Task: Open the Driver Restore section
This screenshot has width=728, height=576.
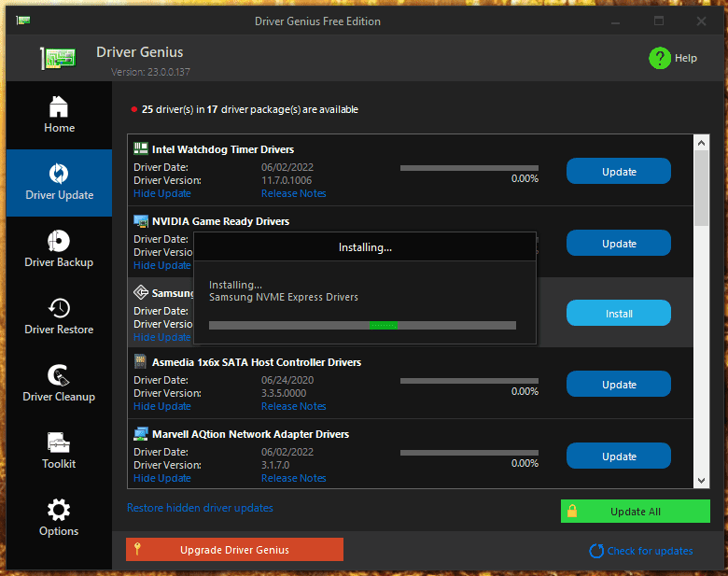Action: coord(59,316)
